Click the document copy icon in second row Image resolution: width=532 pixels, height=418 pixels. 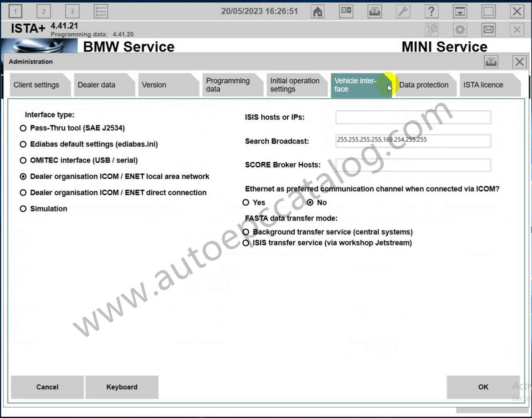pos(432,29)
